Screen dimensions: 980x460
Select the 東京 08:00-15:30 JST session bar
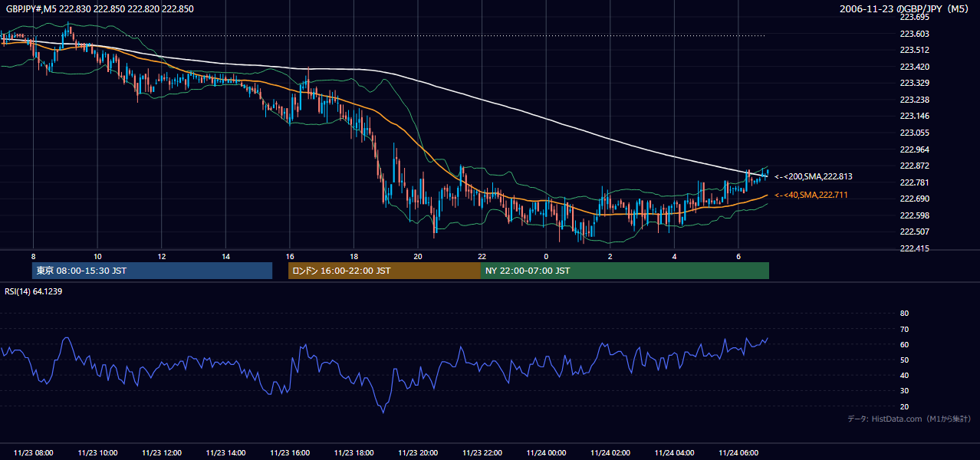(x=152, y=271)
